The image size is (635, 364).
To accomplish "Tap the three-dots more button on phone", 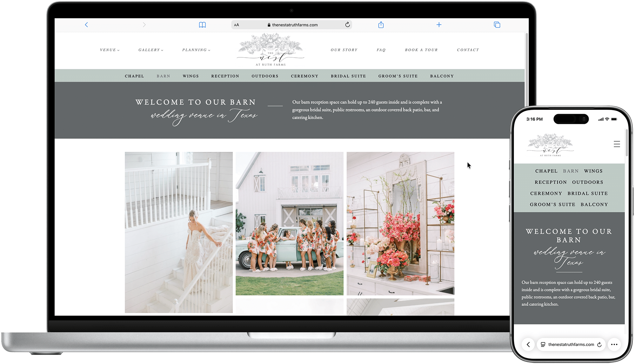I will coord(614,344).
